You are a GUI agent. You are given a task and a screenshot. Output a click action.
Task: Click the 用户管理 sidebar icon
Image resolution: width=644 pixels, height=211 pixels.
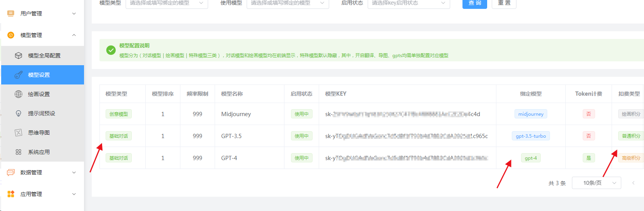tap(11, 14)
